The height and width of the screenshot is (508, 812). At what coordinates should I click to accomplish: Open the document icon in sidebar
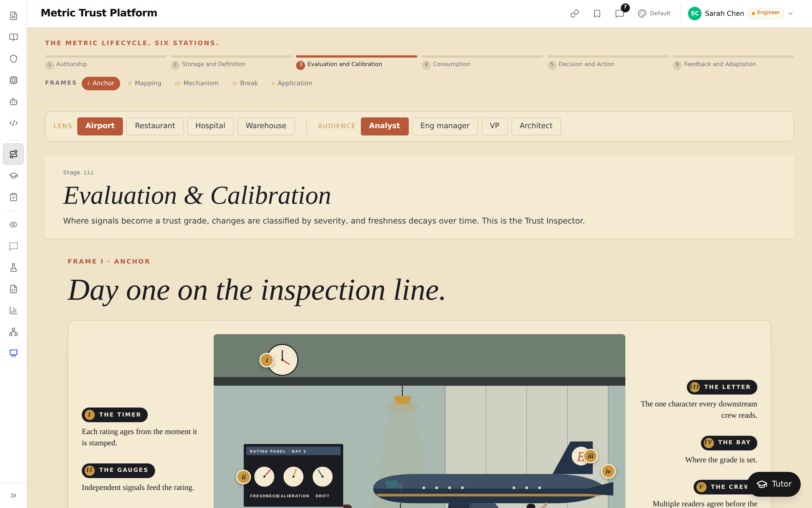coord(14,16)
